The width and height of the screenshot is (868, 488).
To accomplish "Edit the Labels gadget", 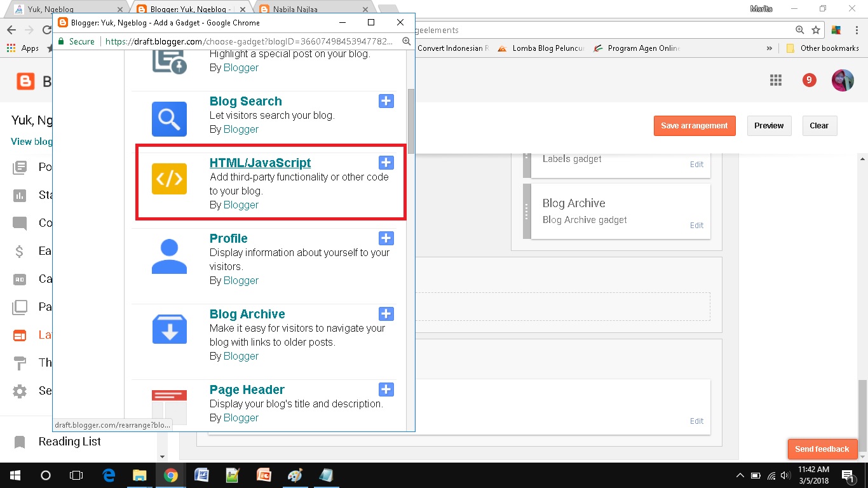I will [x=696, y=165].
